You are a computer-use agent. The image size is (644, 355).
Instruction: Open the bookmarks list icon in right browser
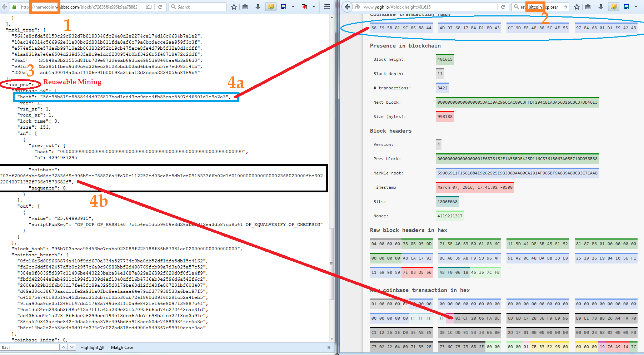tap(588, 7)
